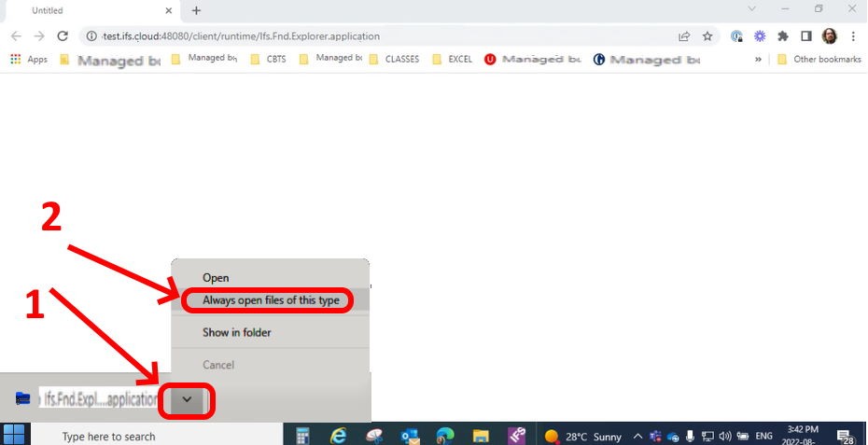
Task: Select 'Open' in the download context menu
Action: click(x=216, y=277)
